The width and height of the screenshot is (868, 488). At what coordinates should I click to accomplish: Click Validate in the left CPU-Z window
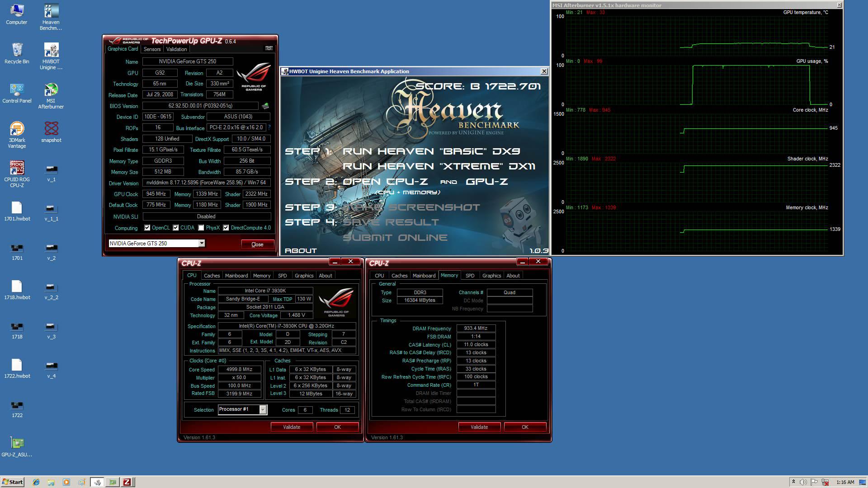tap(292, 427)
